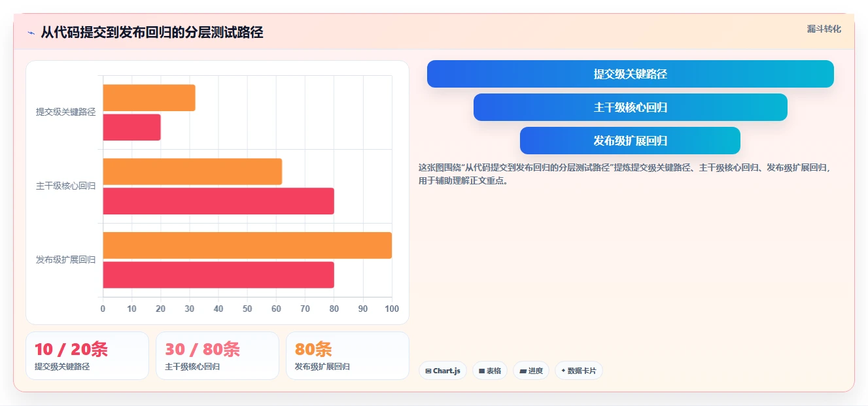Click the 表格 tag chip
The image size is (868, 406).
click(x=490, y=371)
